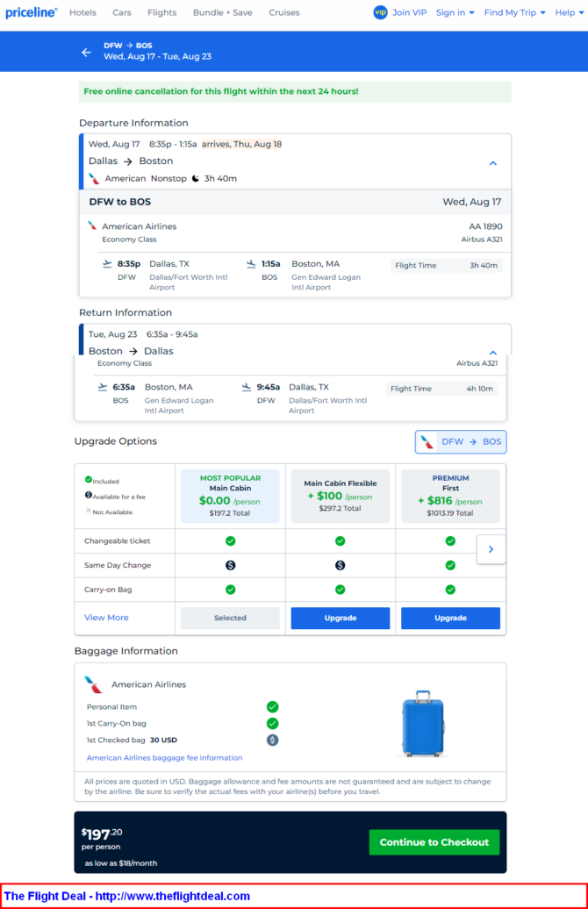588x909 pixels.
Task: Click the VIP badge icon
Action: (x=380, y=12)
